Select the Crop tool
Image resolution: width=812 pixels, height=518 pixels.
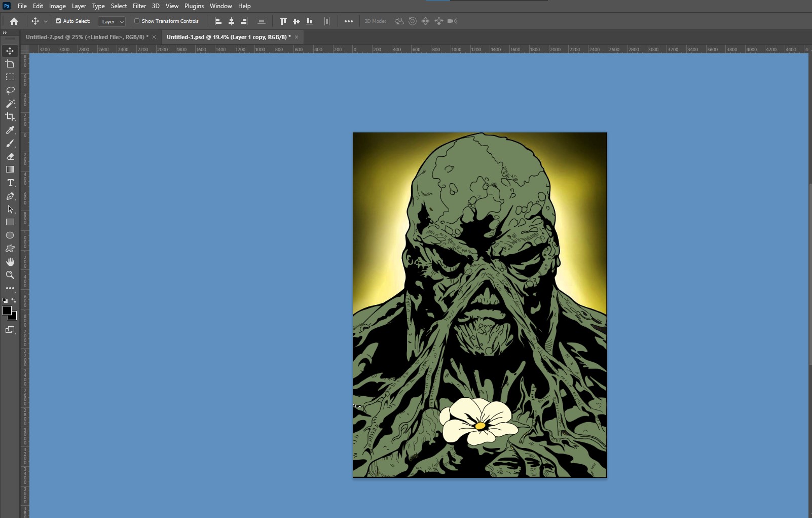10,117
